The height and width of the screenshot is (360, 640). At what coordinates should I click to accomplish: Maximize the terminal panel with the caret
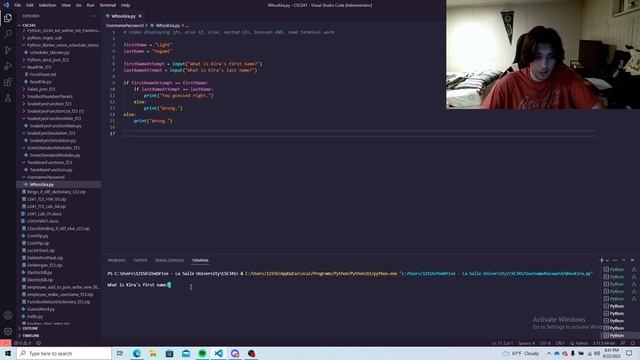click(624, 260)
